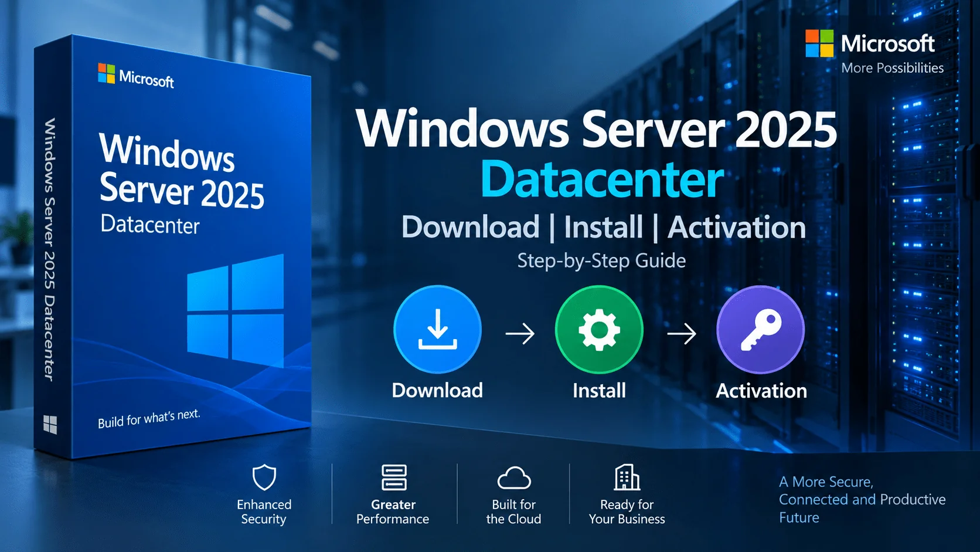
Task: Click 'Datacenter' word on the box front
Action: (150, 225)
